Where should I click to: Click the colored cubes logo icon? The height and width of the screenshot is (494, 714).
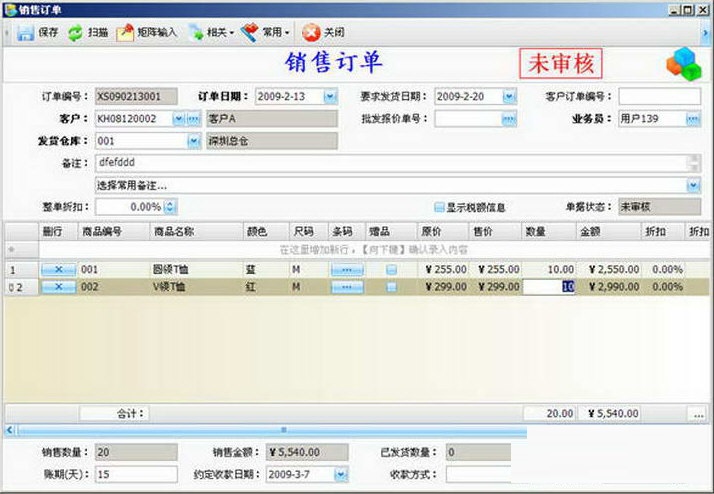point(684,64)
